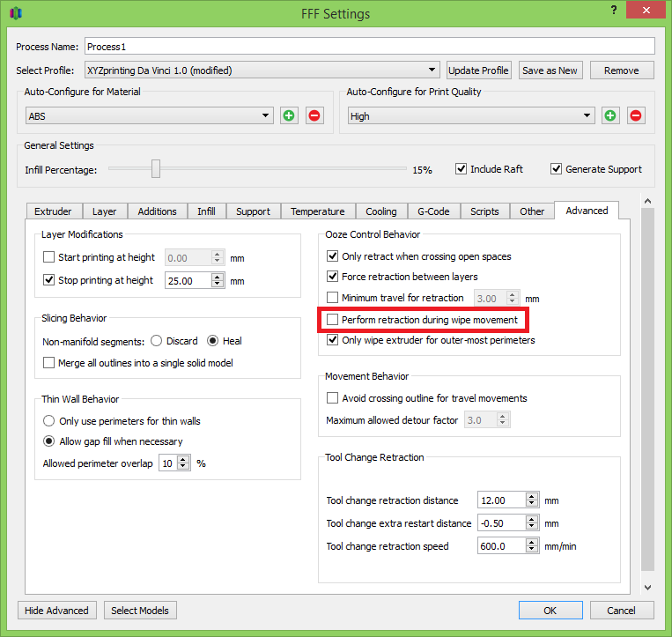Viewport: 672px width, 637px height.
Task: Uncheck Force retraction between layers
Action: tap(332, 277)
